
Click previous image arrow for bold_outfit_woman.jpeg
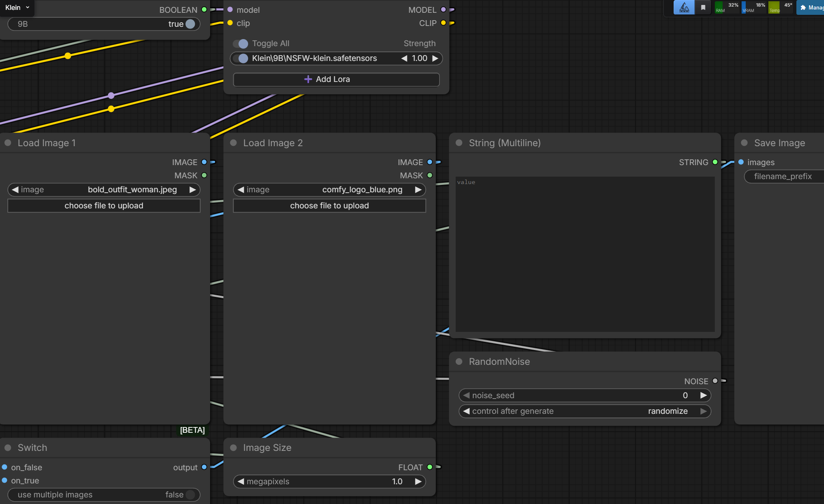tap(15, 189)
